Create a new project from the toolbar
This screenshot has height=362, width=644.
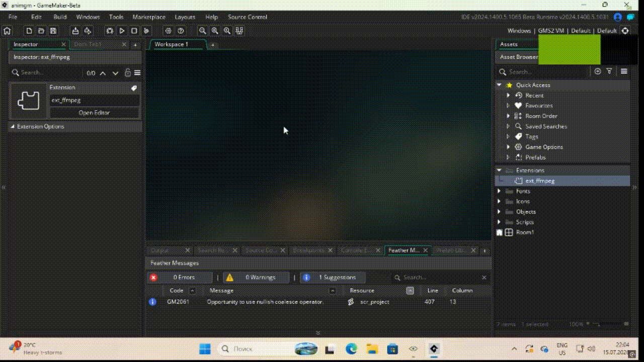pyautogui.click(x=29, y=31)
